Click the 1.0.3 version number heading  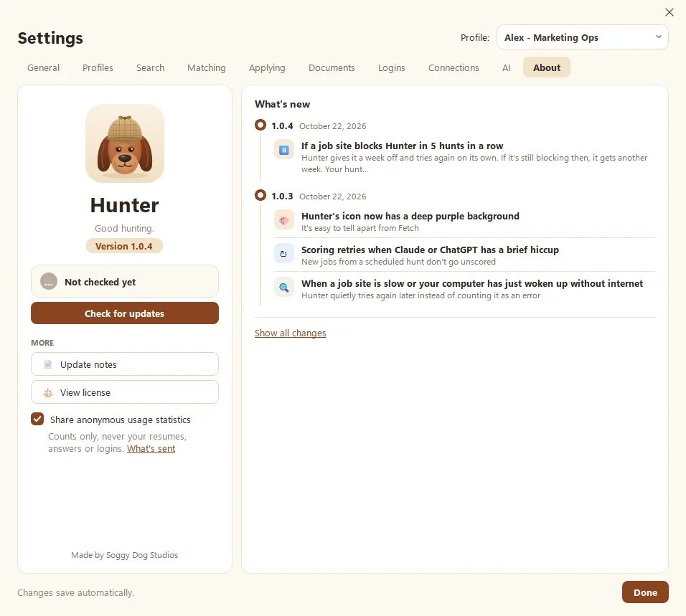coord(282,196)
